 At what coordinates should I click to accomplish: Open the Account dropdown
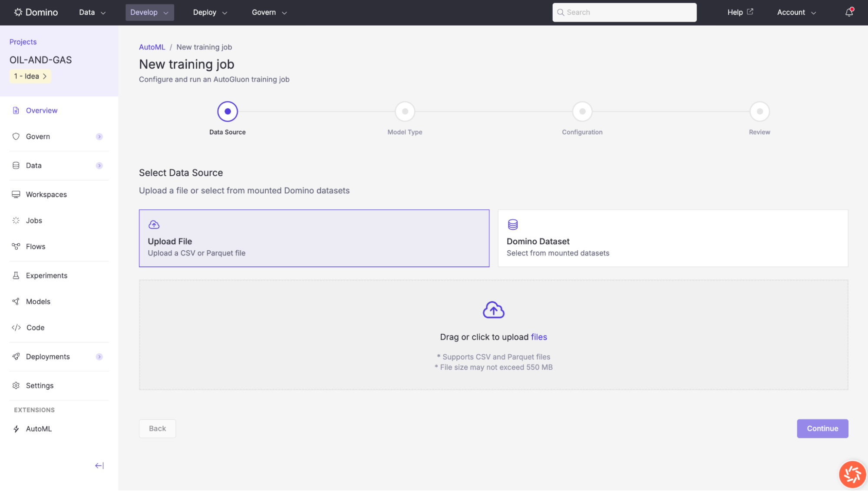pyautogui.click(x=796, y=12)
